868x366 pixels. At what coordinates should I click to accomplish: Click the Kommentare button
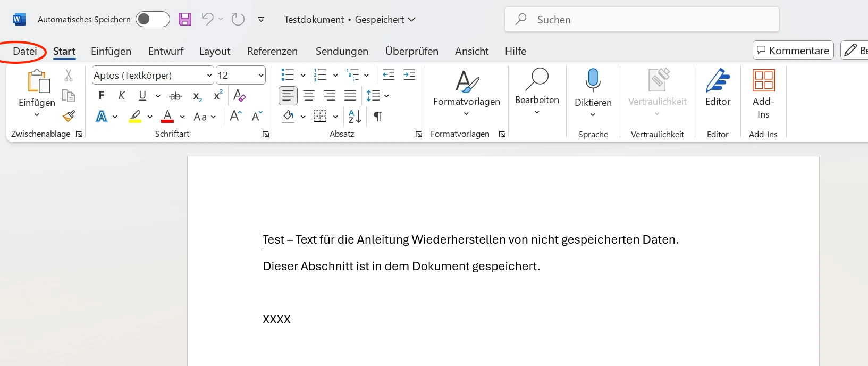[793, 51]
